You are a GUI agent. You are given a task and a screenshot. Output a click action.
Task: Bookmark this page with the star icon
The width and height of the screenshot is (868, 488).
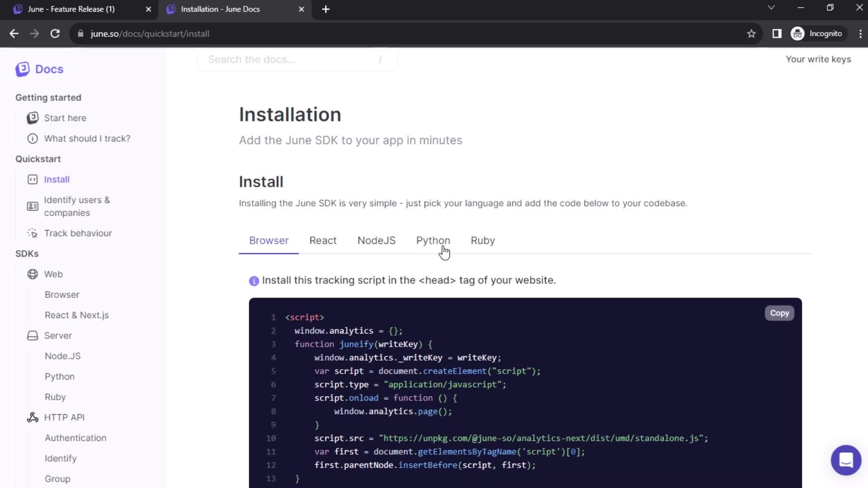click(x=751, y=34)
